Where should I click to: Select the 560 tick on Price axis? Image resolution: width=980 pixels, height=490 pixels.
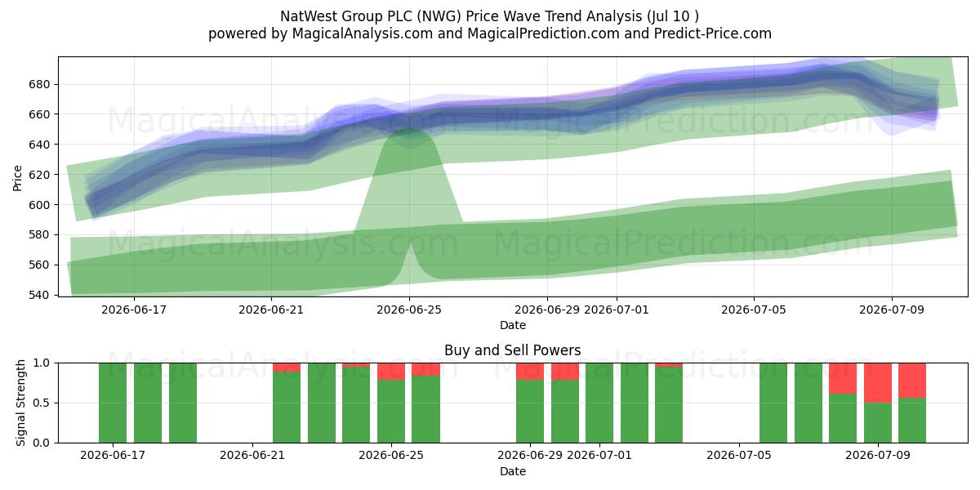click(41, 265)
